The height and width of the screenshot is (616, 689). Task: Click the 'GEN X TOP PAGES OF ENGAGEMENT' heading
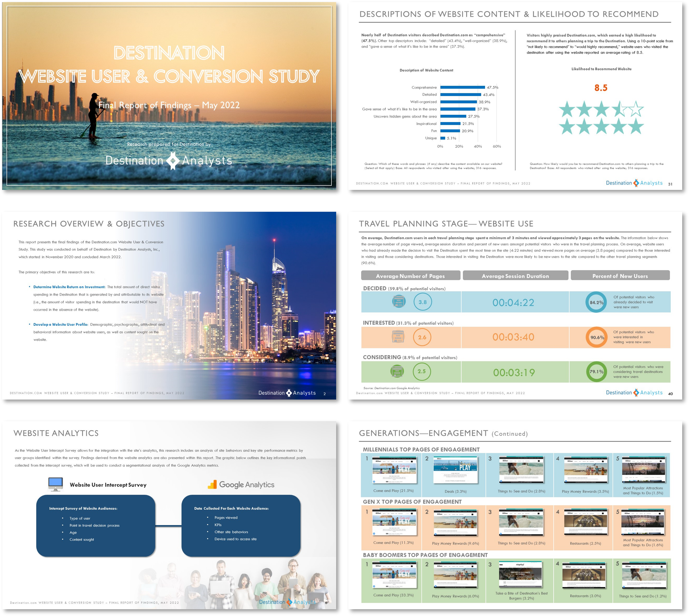412,502
